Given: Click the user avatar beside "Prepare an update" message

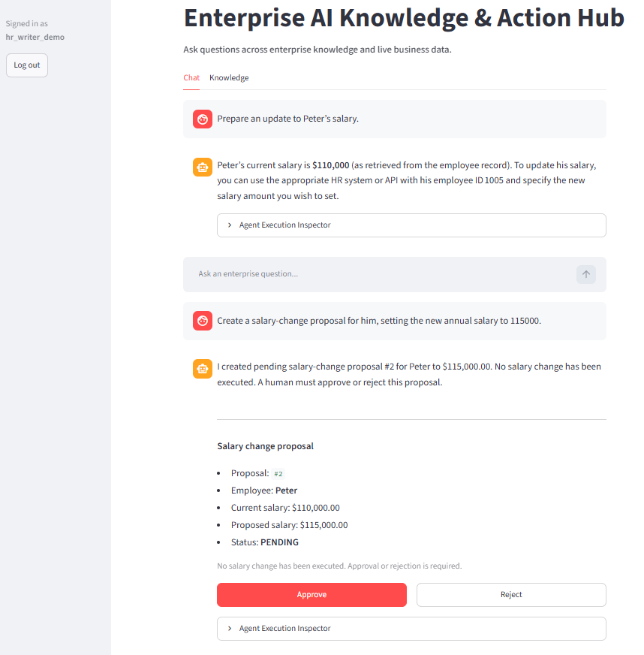Looking at the screenshot, I should tap(203, 119).
